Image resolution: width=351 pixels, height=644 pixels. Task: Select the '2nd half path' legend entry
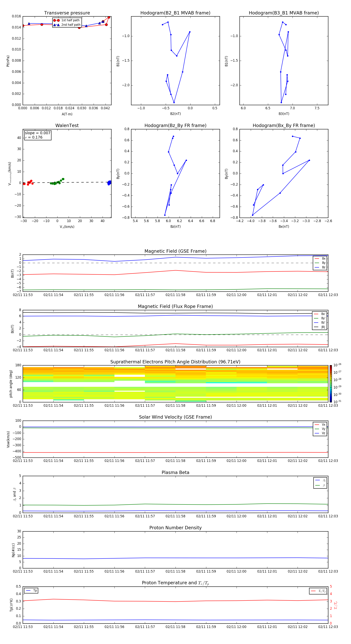[67, 25]
